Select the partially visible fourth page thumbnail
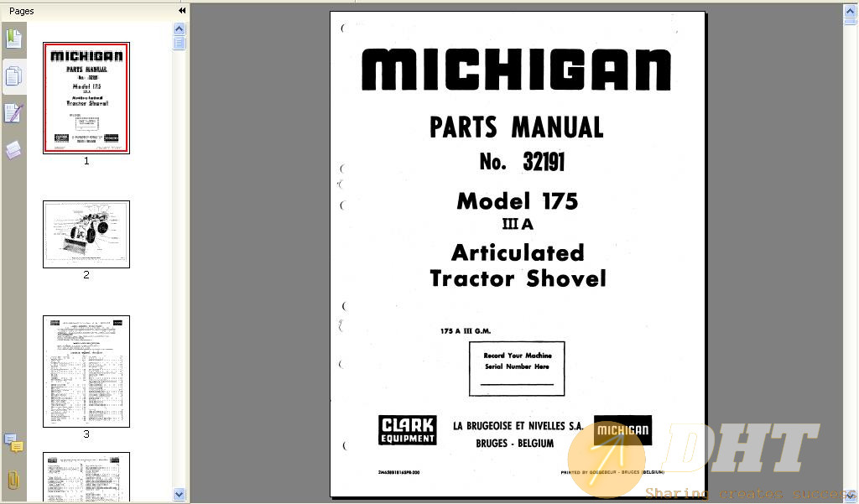The width and height of the screenshot is (859, 504). click(x=86, y=476)
